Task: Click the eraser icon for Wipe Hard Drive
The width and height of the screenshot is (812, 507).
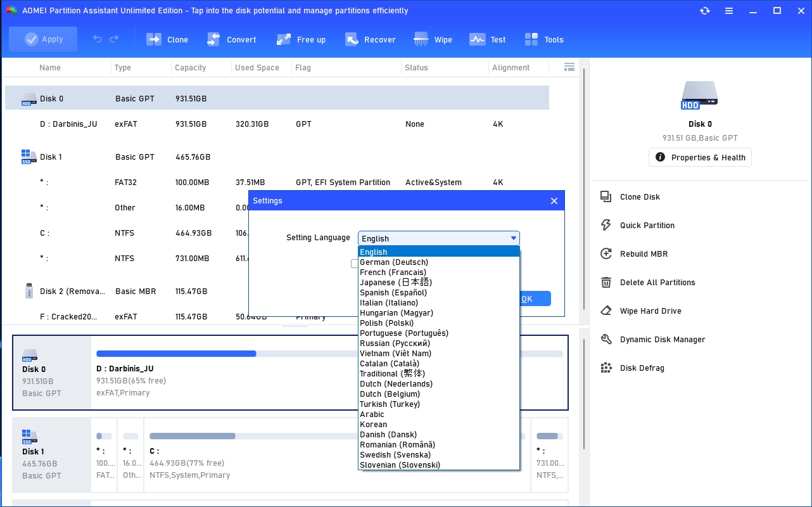Action: (606, 311)
